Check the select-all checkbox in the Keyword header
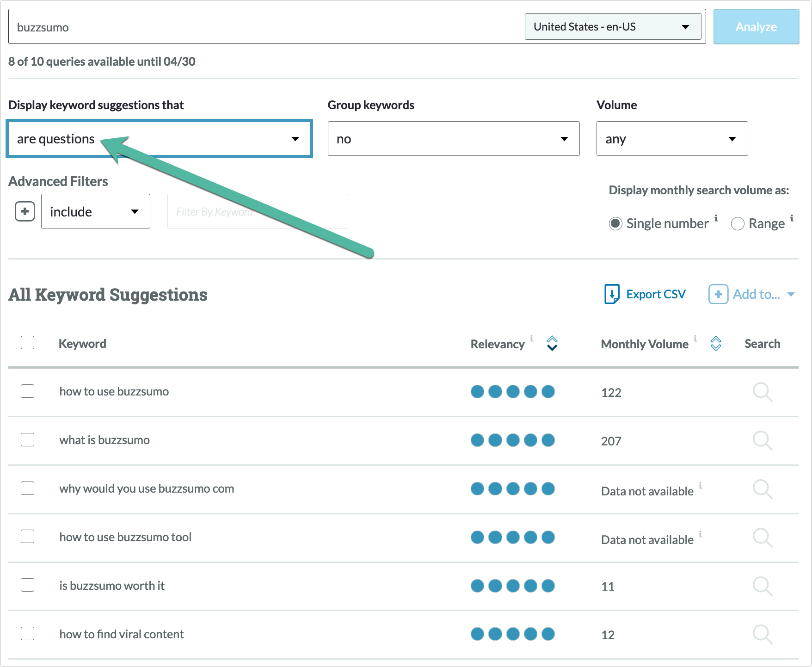This screenshot has height=667, width=812. tap(27, 343)
